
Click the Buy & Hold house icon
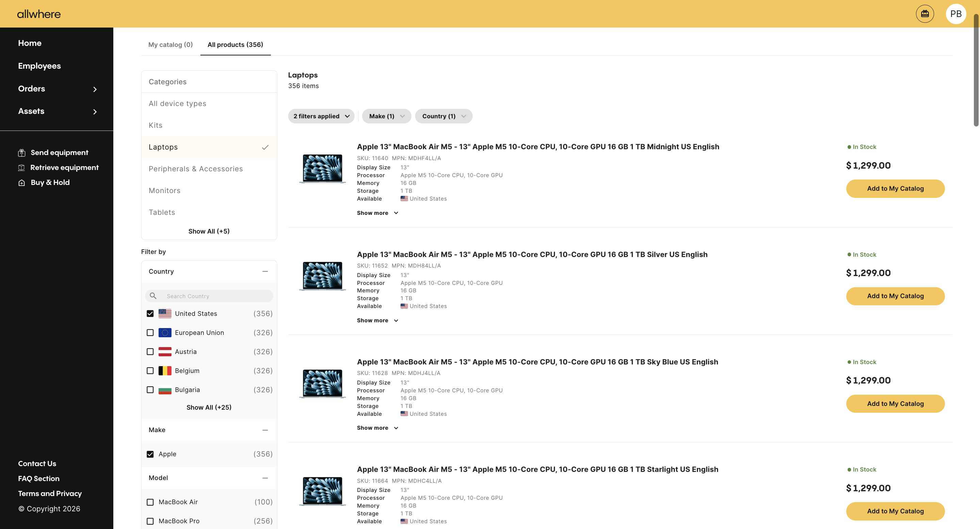pyautogui.click(x=22, y=183)
